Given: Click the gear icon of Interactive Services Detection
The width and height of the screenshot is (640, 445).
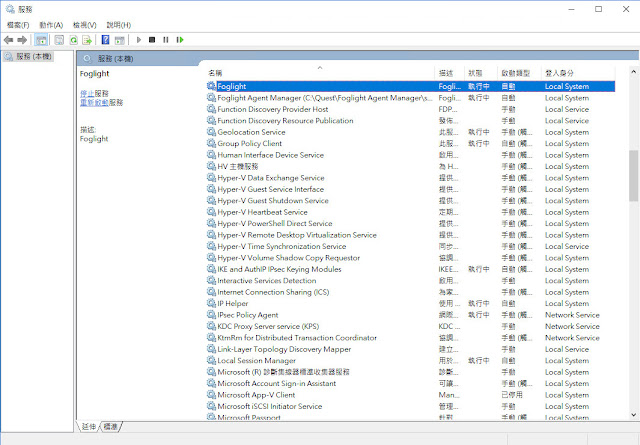Looking at the screenshot, I should click(211, 280).
